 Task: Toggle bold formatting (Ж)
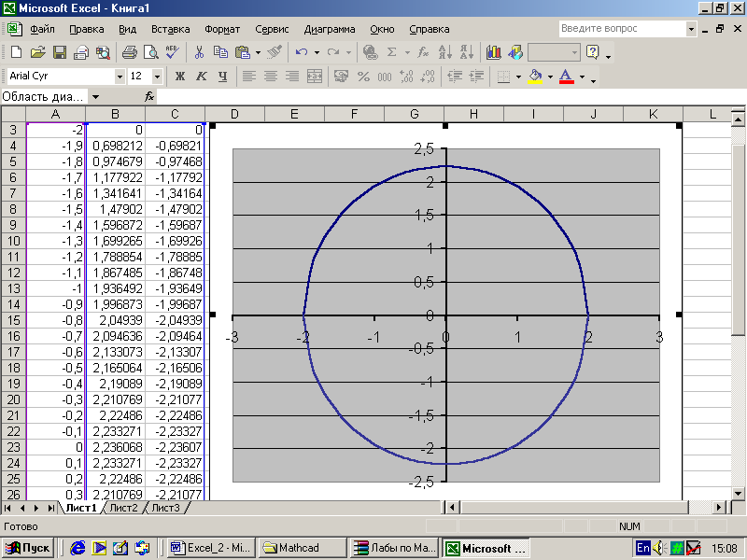pyautogui.click(x=179, y=77)
